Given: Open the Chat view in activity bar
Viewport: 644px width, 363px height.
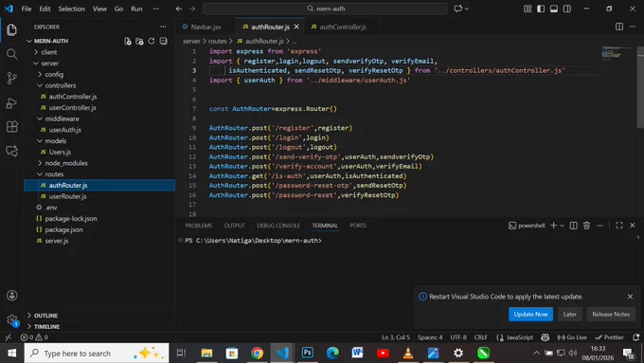Looking at the screenshot, I should 12,151.
